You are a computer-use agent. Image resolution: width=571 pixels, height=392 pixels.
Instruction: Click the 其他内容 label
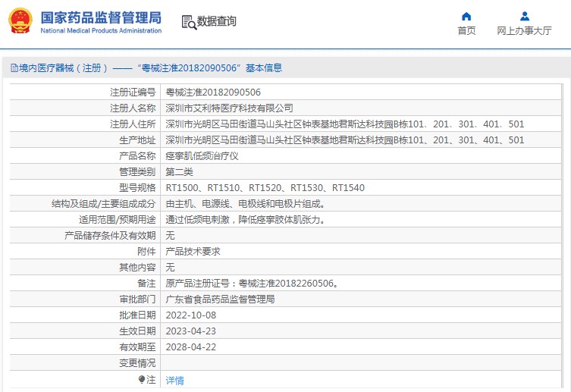pyautogui.click(x=138, y=268)
